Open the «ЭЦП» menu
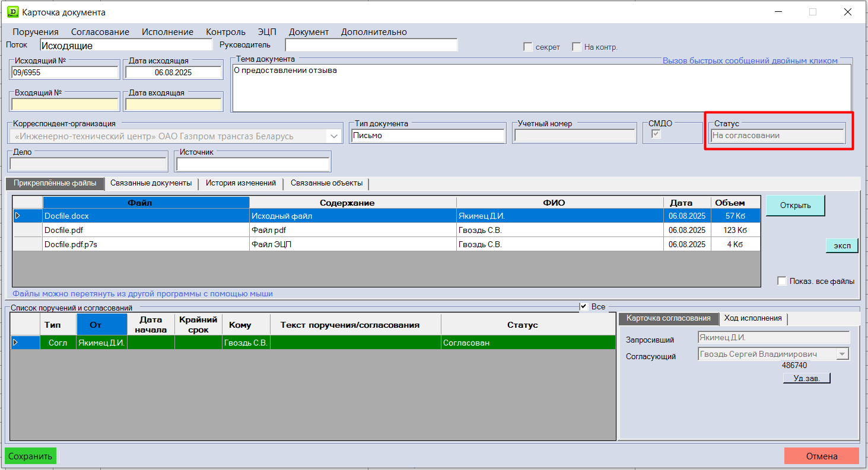Image resolution: width=868 pixels, height=470 pixels. [x=267, y=32]
